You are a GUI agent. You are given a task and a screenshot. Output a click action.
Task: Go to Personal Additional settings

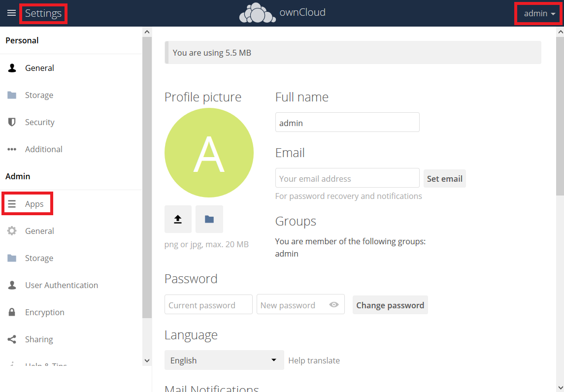(x=43, y=149)
